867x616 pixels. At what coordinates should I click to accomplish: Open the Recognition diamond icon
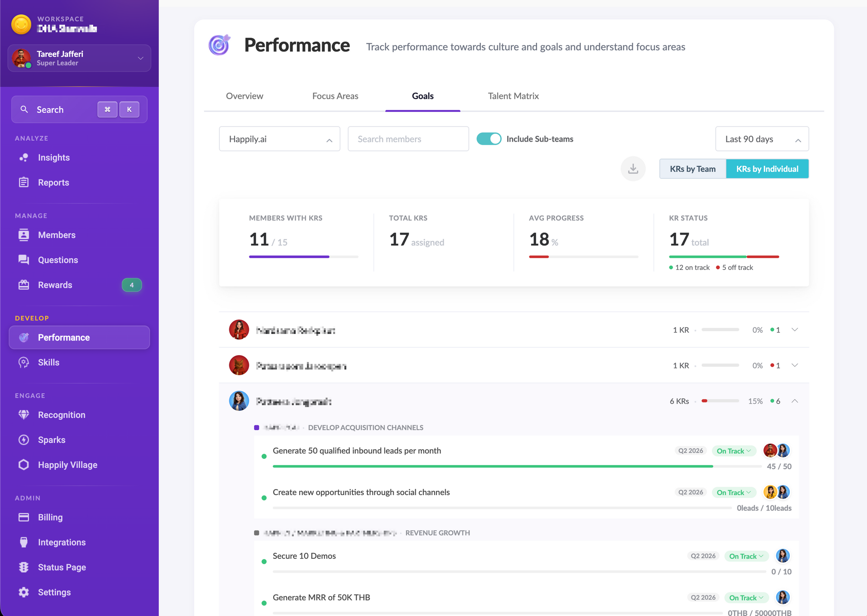[x=24, y=415]
